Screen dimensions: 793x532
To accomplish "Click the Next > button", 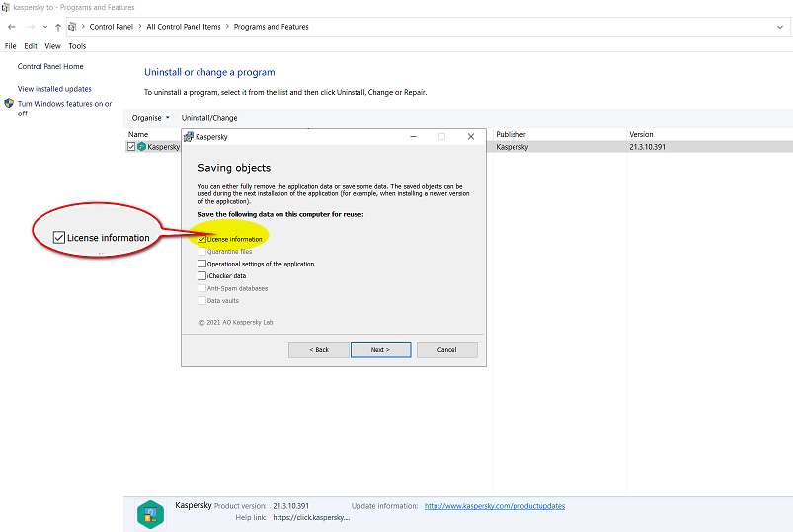I will tap(381, 350).
